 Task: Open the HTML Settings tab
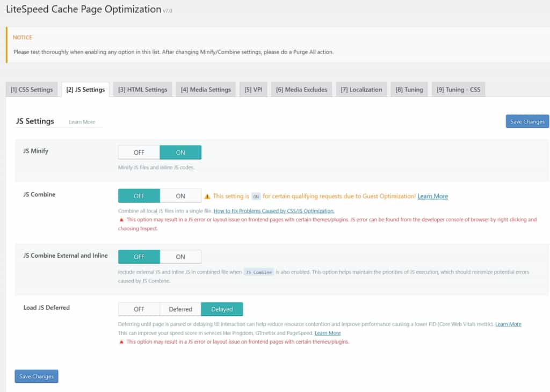coord(142,89)
